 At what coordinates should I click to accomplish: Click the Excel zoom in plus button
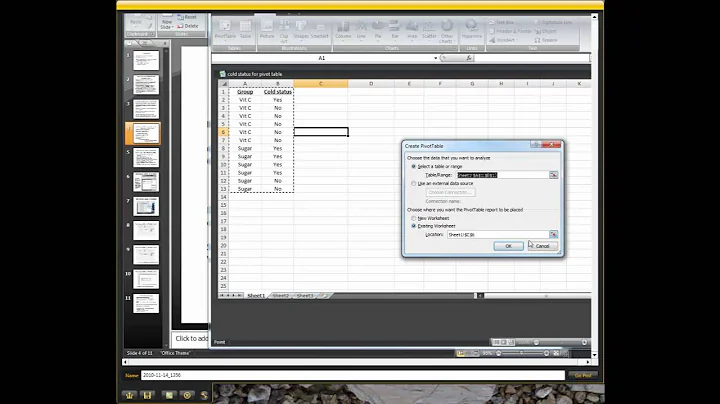coord(584,342)
